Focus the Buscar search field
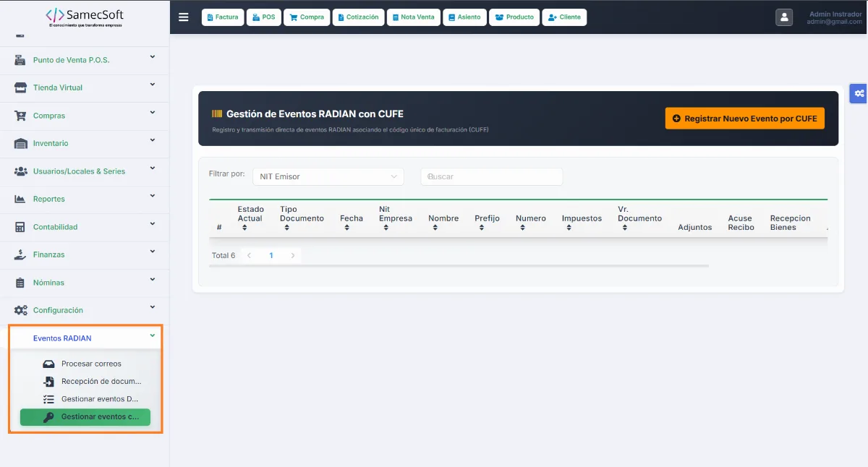The height and width of the screenshot is (467, 868). pos(492,176)
